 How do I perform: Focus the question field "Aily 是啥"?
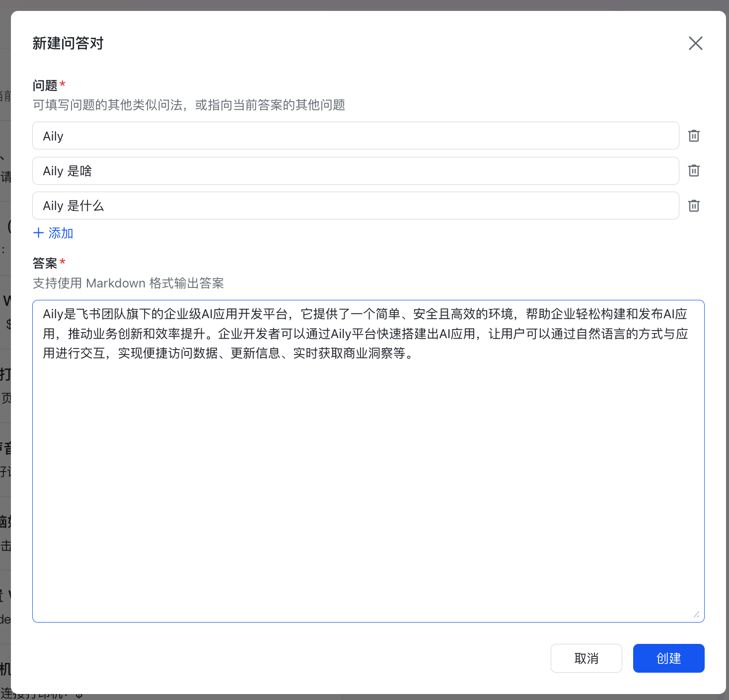356,171
